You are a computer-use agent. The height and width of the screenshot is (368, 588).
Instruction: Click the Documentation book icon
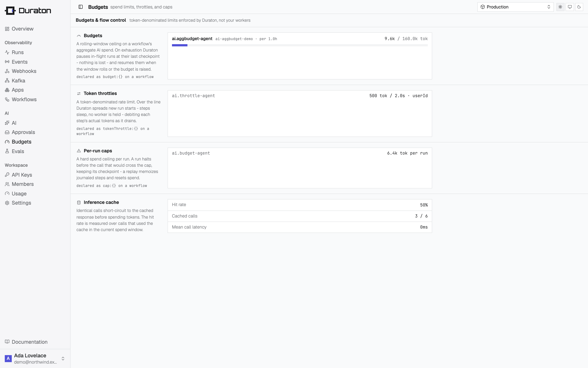click(x=7, y=342)
